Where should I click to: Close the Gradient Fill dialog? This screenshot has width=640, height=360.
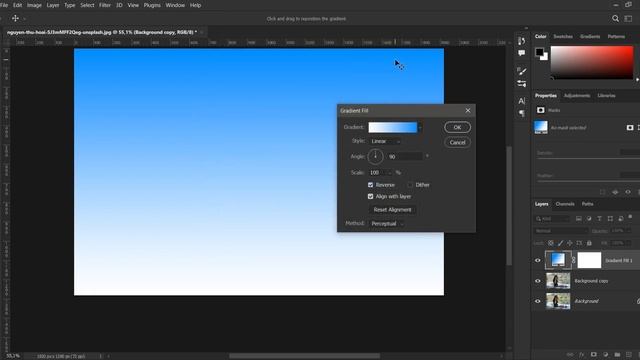[468, 111]
